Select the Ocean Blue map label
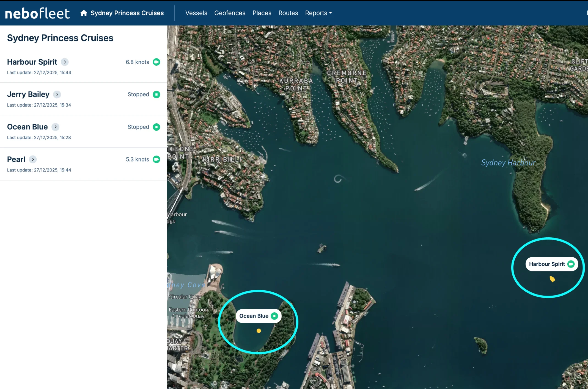588x389 pixels. [x=254, y=316]
